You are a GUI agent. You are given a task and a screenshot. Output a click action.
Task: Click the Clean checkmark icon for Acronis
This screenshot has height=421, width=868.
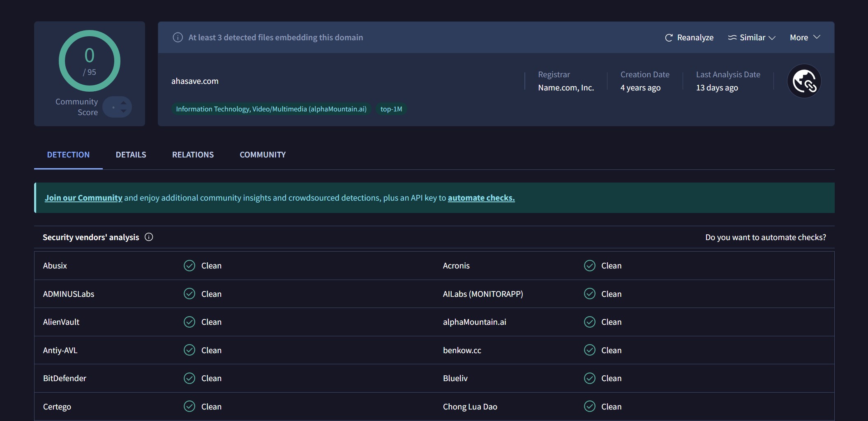[x=589, y=266]
